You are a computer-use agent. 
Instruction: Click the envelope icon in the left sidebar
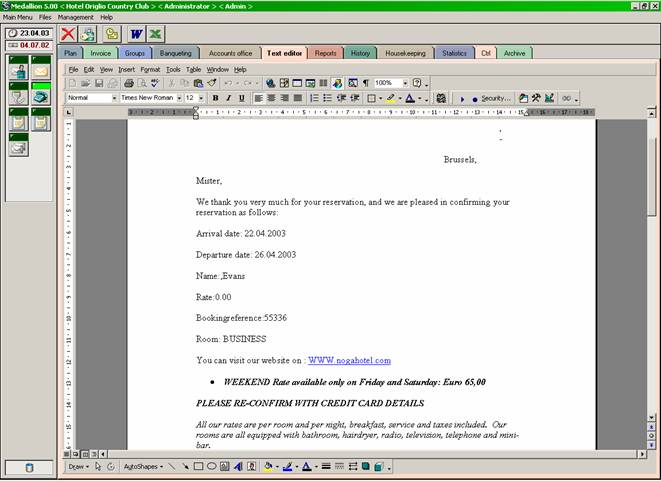[x=41, y=70]
